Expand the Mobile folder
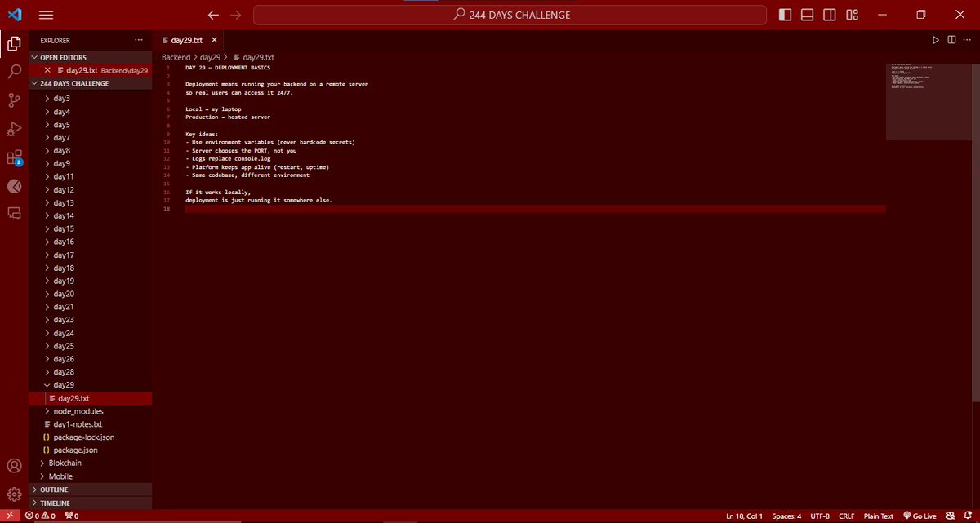 (91, 476)
